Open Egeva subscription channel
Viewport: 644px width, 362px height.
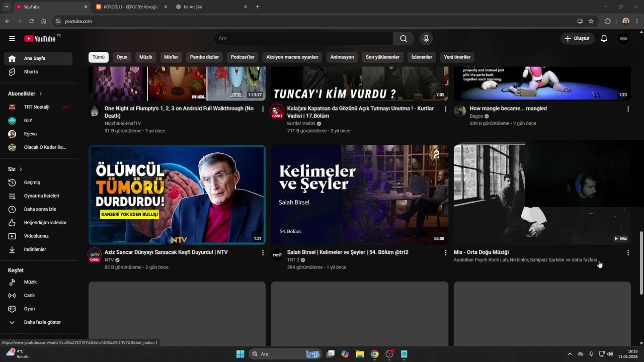point(38,134)
